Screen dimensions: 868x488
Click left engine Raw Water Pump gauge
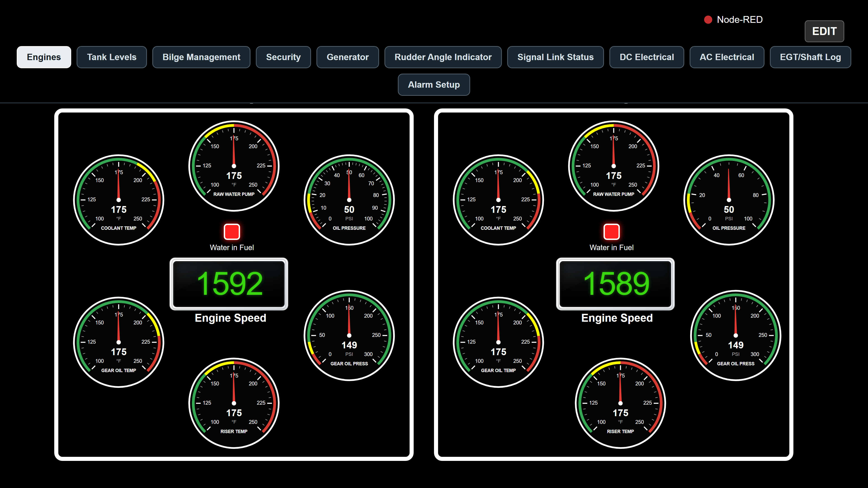point(234,166)
